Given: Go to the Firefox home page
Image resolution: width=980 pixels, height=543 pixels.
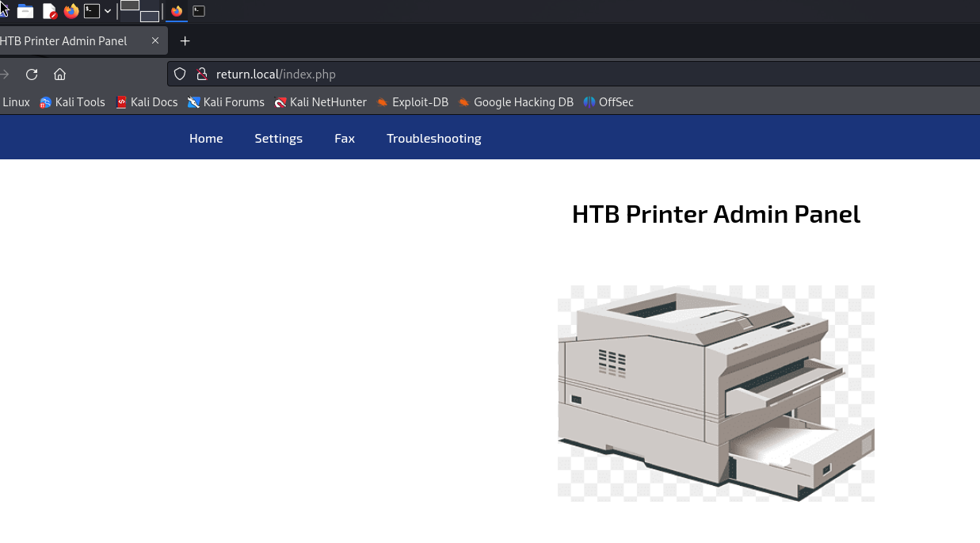Looking at the screenshot, I should click(59, 75).
